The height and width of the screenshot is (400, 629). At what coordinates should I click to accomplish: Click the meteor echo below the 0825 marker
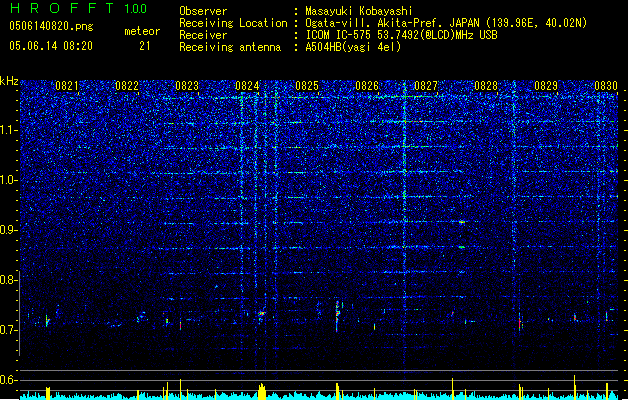click(337, 316)
